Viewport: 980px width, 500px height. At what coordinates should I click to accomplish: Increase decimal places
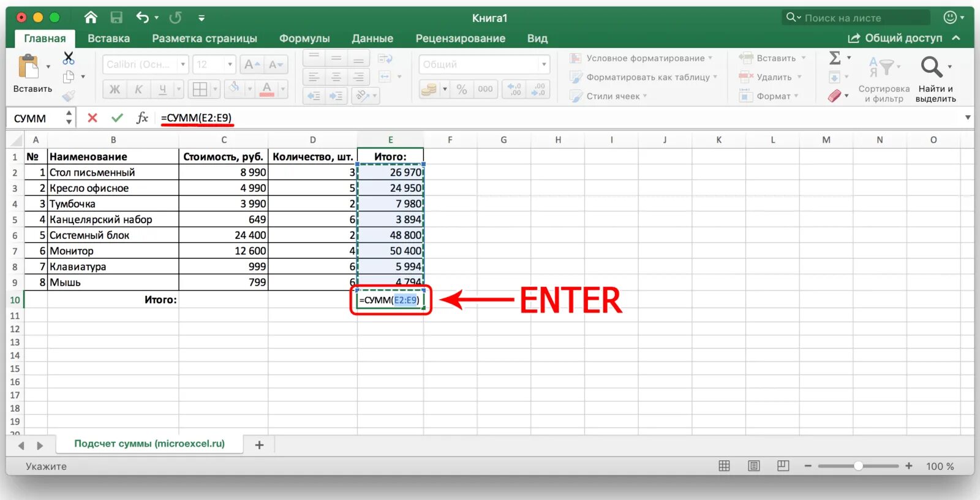point(514,89)
